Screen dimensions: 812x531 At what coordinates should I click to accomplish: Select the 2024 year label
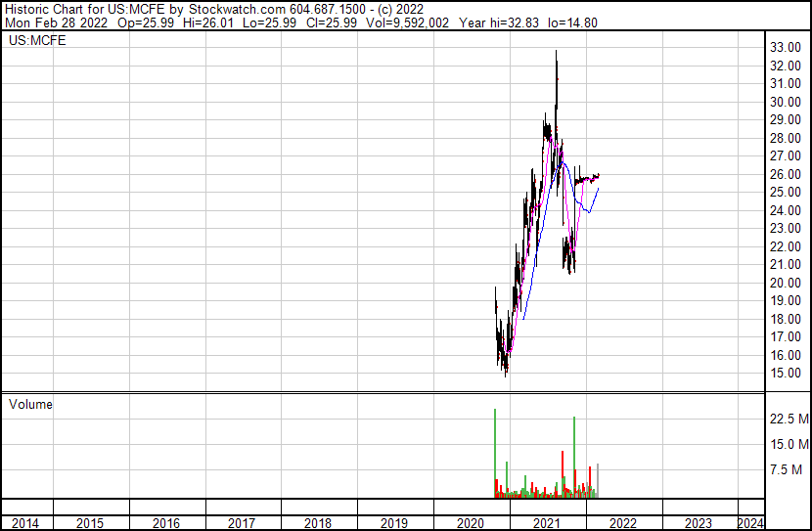[750, 523]
